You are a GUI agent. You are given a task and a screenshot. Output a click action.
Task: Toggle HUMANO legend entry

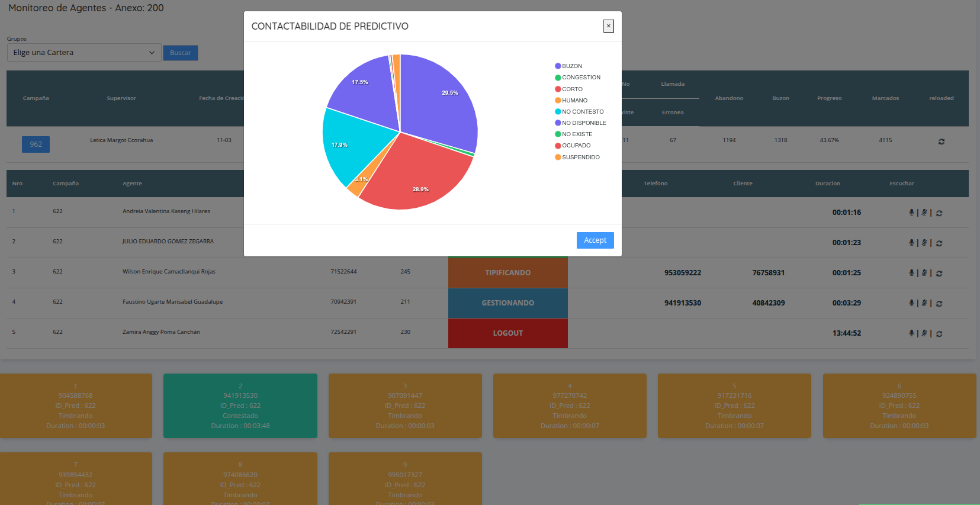point(571,101)
